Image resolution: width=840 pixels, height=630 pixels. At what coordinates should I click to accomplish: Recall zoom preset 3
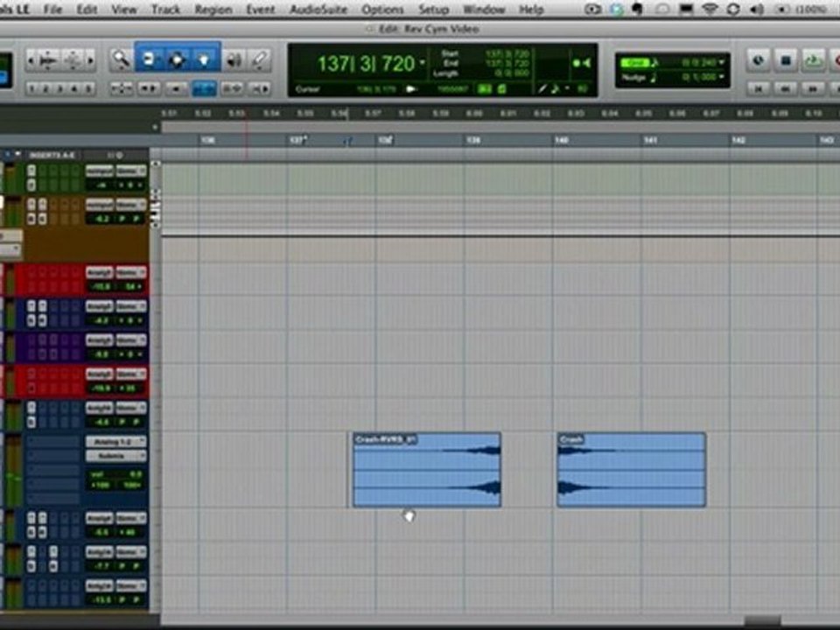click(60, 88)
